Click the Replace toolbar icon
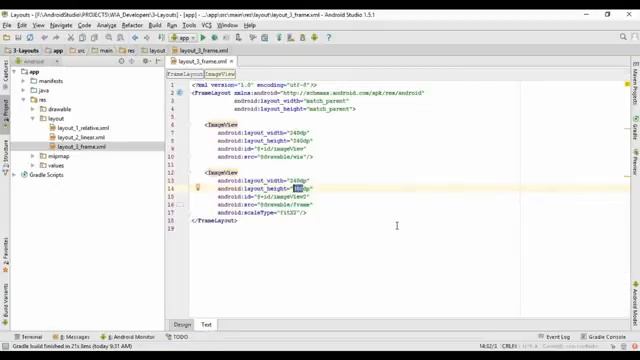 point(120,38)
